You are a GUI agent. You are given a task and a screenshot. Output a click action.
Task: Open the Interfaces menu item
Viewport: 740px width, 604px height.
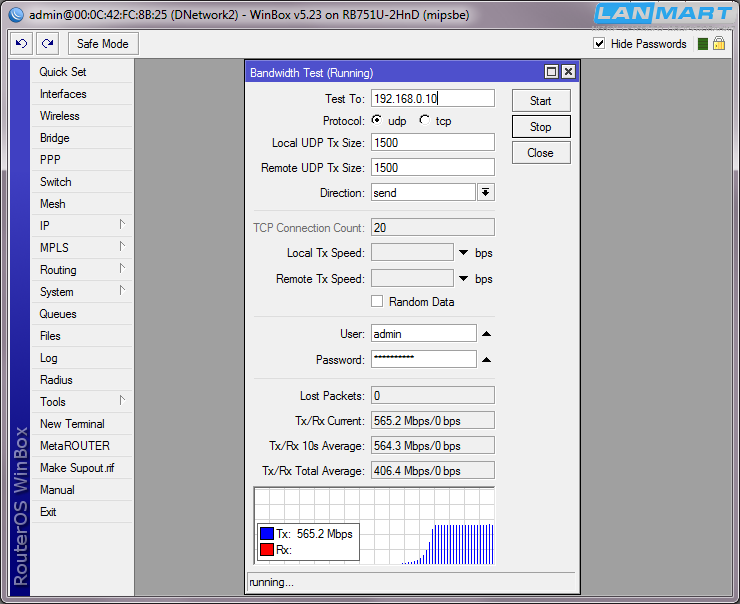tap(82, 94)
